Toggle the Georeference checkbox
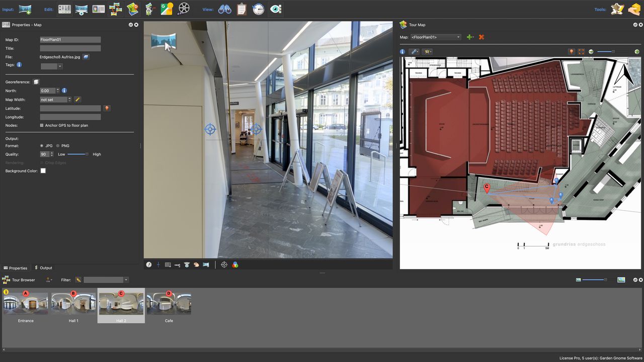 [x=36, y=82]
